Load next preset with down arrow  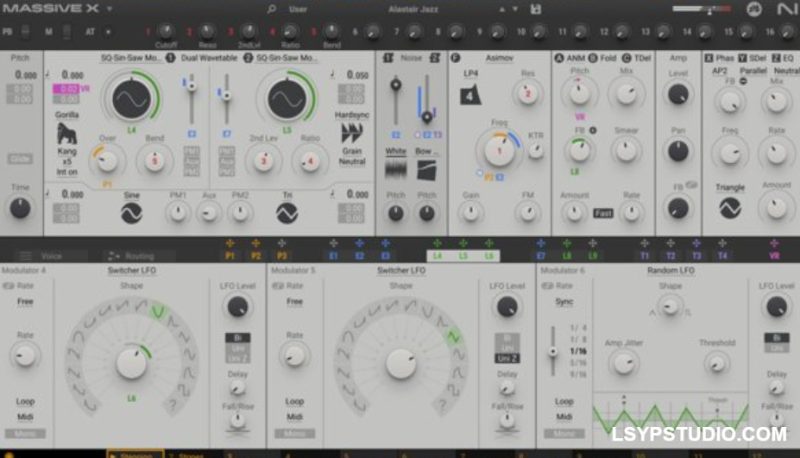(x=515, y=9)
